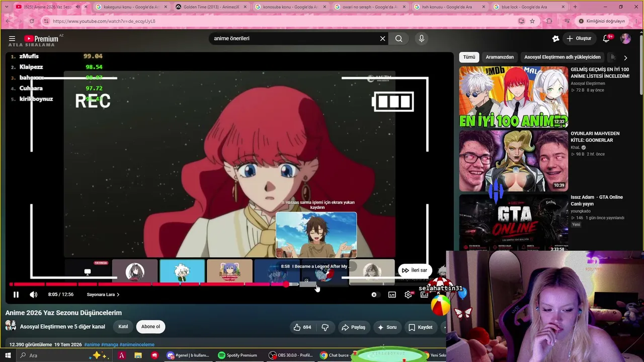
Task: Open Asosyal Eleştirmen channel avatar
Action: 11,326
